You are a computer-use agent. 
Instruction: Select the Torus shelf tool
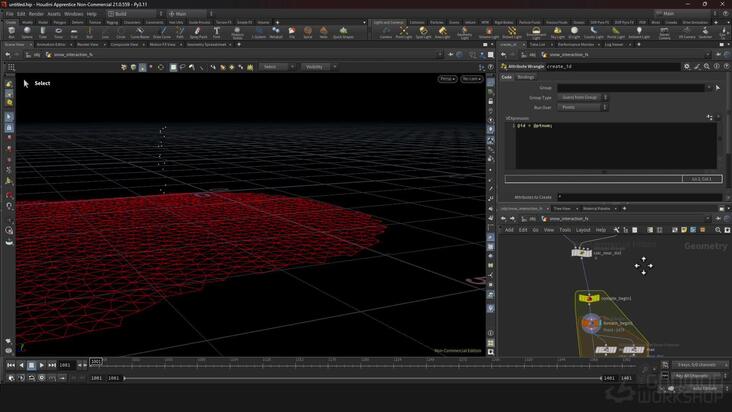(x=58, y=32)
